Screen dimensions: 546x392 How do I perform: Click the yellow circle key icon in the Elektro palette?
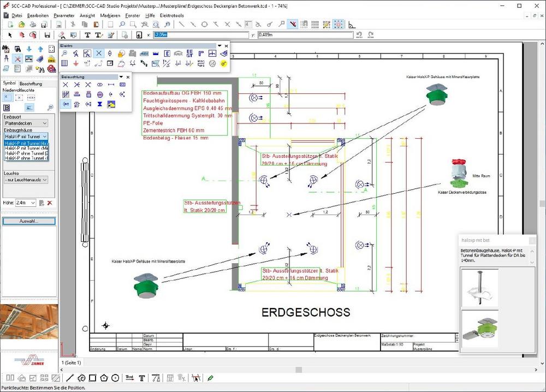click(223, 64)
